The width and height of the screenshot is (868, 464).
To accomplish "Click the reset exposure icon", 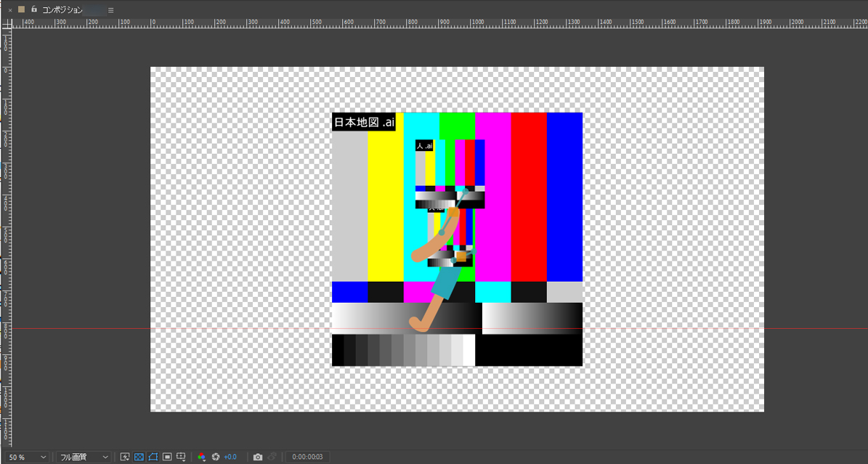I will 216,457.
